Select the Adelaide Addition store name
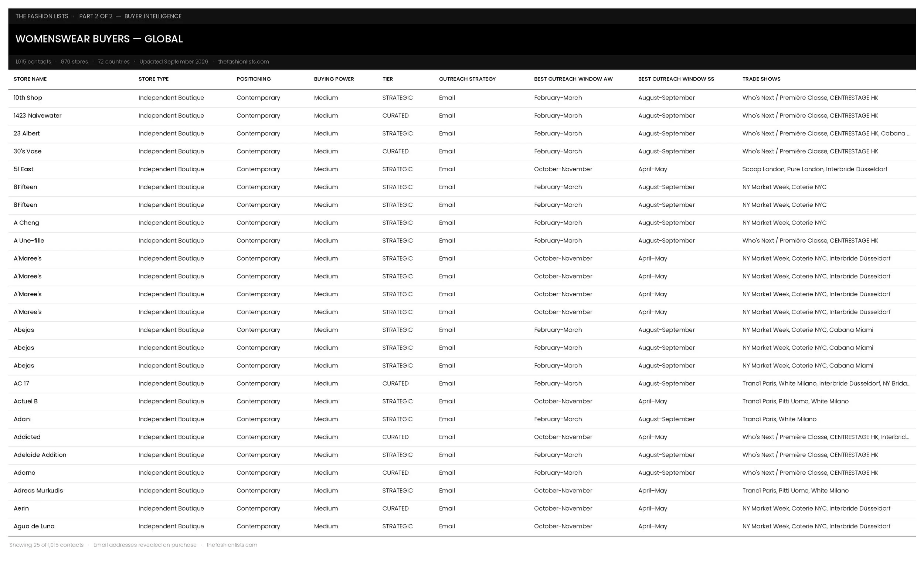924x562 pixels. pos(40,455)
